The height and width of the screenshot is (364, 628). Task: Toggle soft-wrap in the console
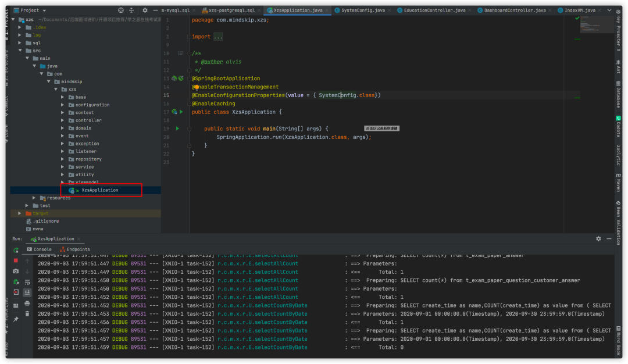click(27, 282)
